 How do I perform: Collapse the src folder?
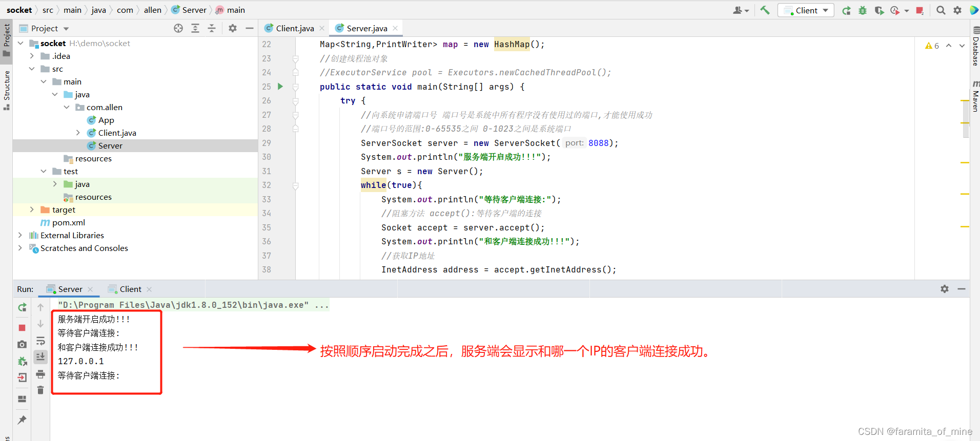click(x=32, y=69)
